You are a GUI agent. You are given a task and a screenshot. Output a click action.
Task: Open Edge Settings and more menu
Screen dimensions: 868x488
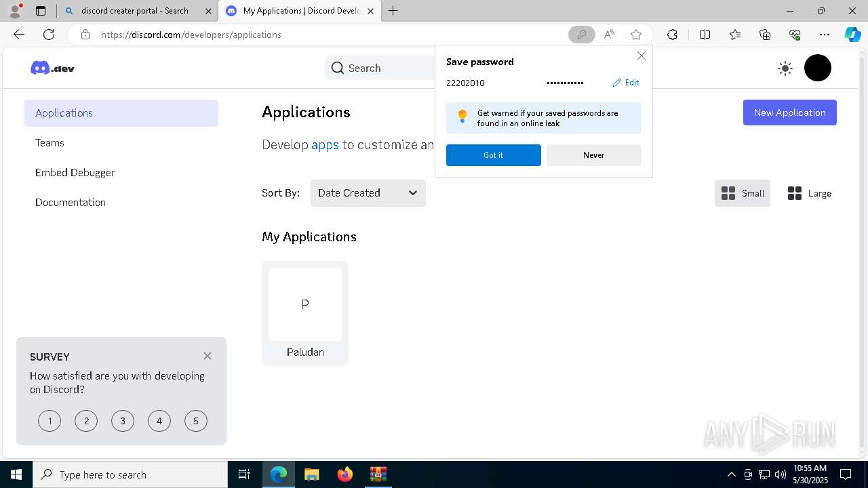coord(825,35)
